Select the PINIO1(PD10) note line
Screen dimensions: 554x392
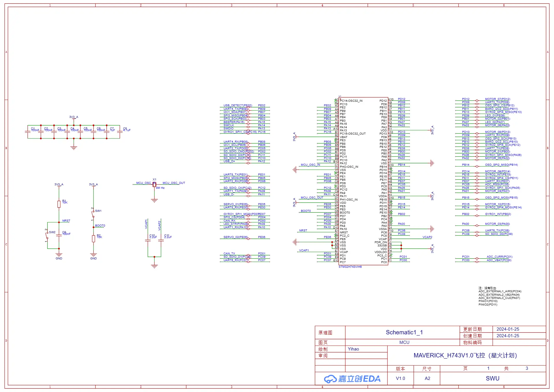(x=488, y=301)
